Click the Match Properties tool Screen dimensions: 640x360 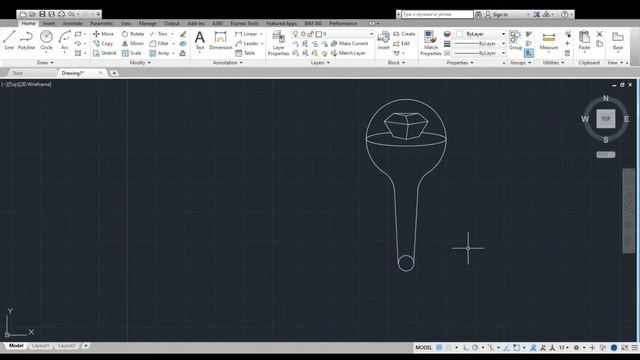coord(431,43)
